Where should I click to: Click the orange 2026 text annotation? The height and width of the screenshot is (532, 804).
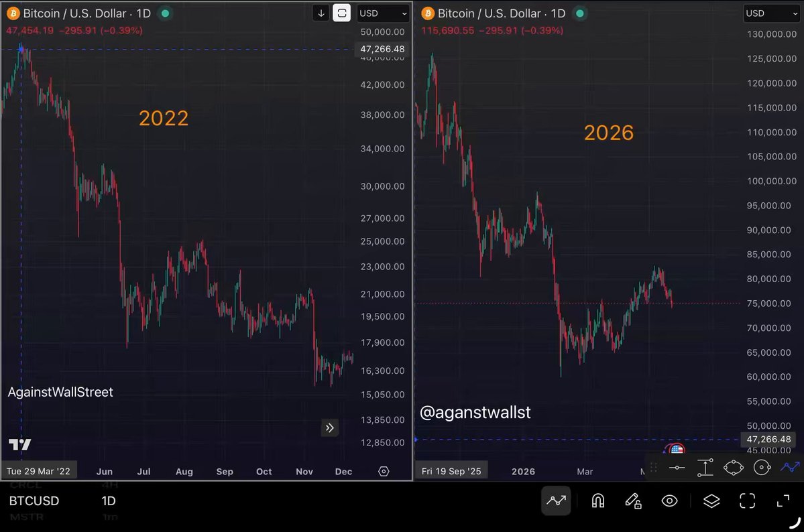609,133
